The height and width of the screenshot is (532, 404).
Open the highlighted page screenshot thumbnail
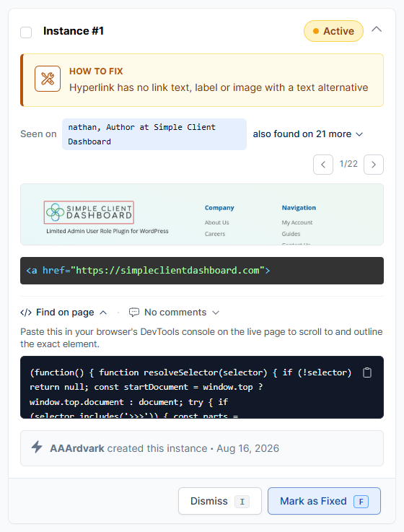click(202, 214)
